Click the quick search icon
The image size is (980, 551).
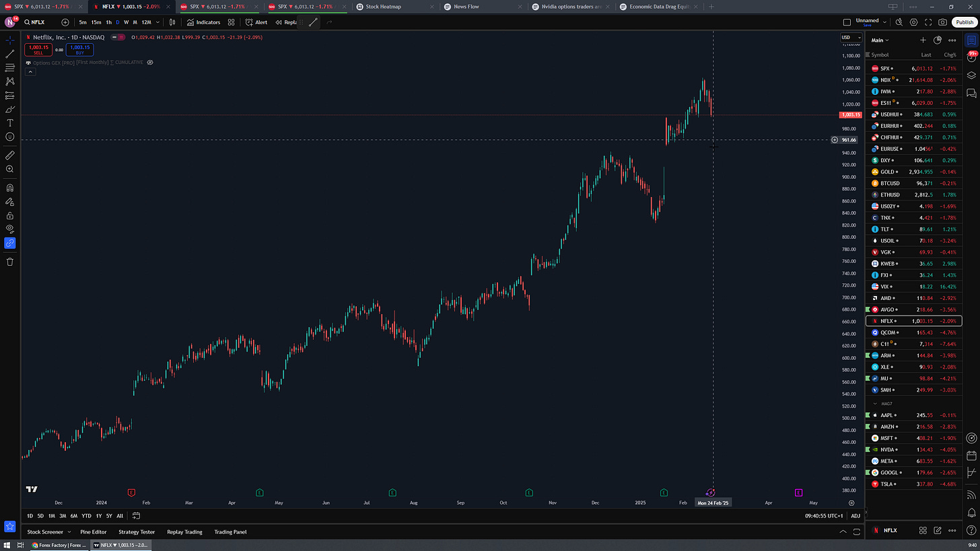tap(900, 22)
